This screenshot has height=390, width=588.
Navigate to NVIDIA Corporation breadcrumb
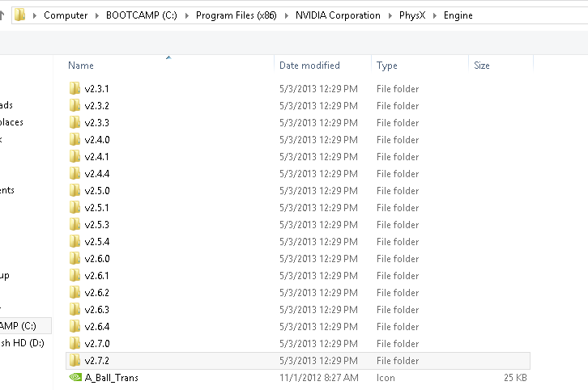pos(338,15)
